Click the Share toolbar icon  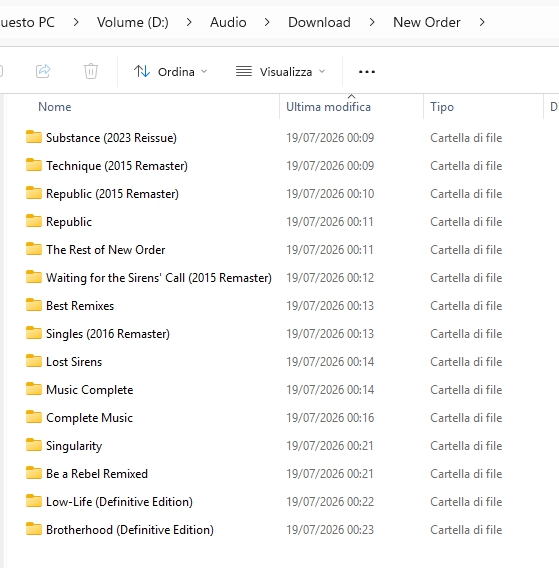pyautogui.click(x=43, y=71)
